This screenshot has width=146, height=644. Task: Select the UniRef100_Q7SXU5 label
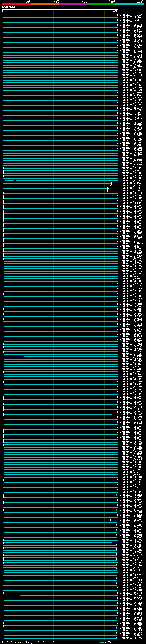[x=131, y=253]
